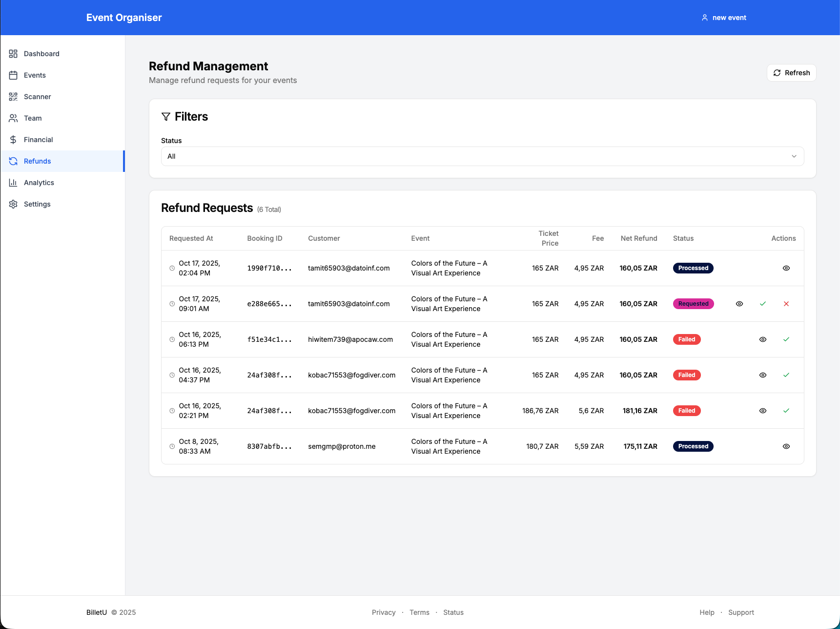This screenshot has width=840, height=629.
Task: Click the Ticket Price column header
Action: tap(549, 238)
